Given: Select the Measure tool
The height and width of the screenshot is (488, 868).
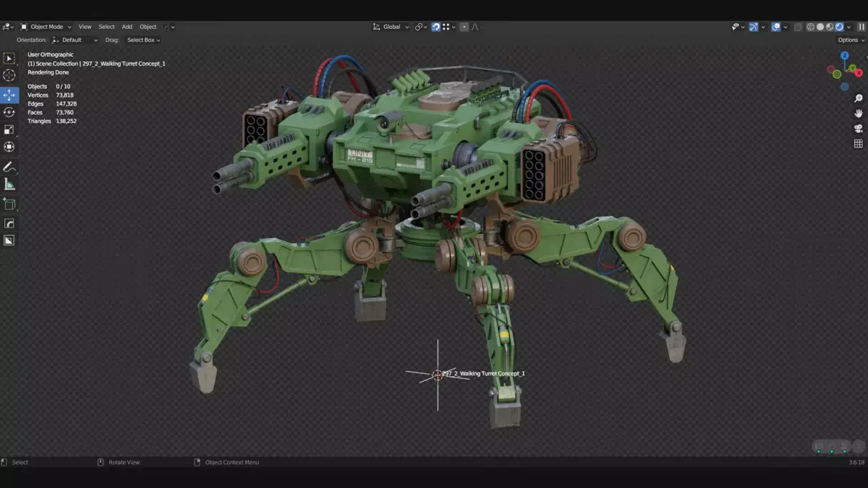Looking at the screenshot, I should 9,184.
